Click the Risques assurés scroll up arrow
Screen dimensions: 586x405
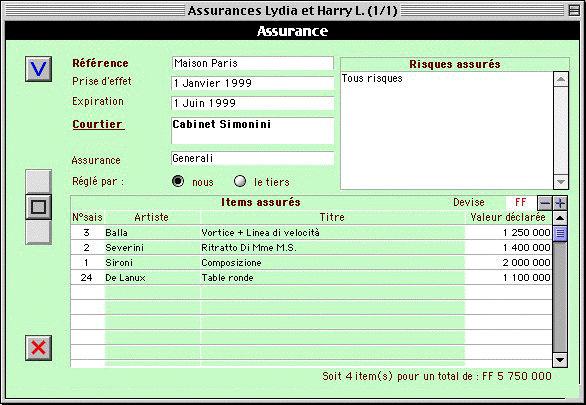[561, 79]
